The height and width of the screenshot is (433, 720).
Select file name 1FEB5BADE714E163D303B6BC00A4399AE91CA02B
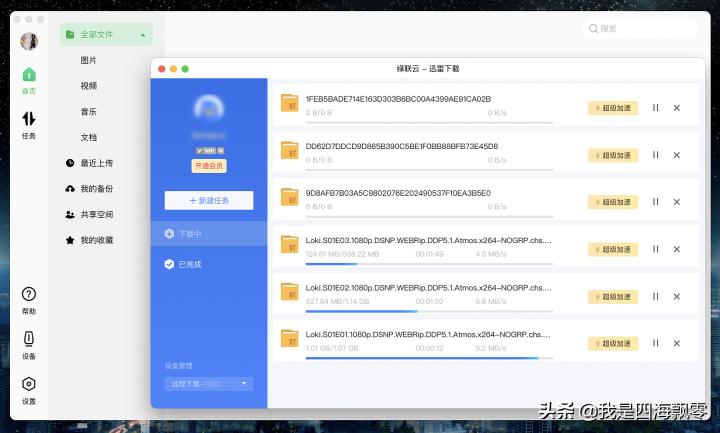[x=399, y=99]
